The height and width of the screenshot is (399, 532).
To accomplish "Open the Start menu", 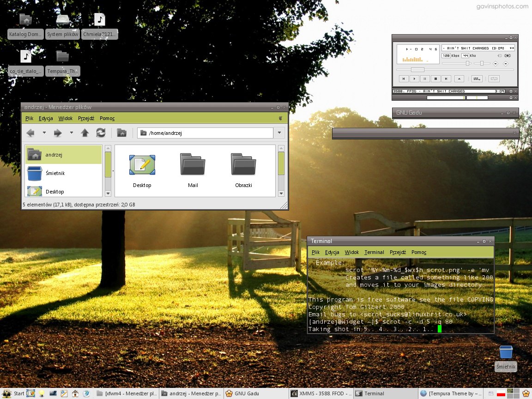I will click(13, 393).
